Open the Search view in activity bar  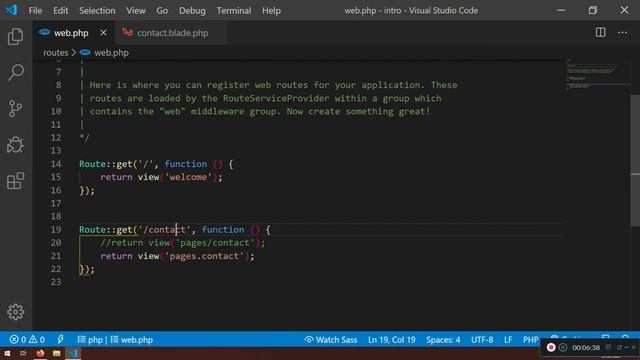click(16, 73)
